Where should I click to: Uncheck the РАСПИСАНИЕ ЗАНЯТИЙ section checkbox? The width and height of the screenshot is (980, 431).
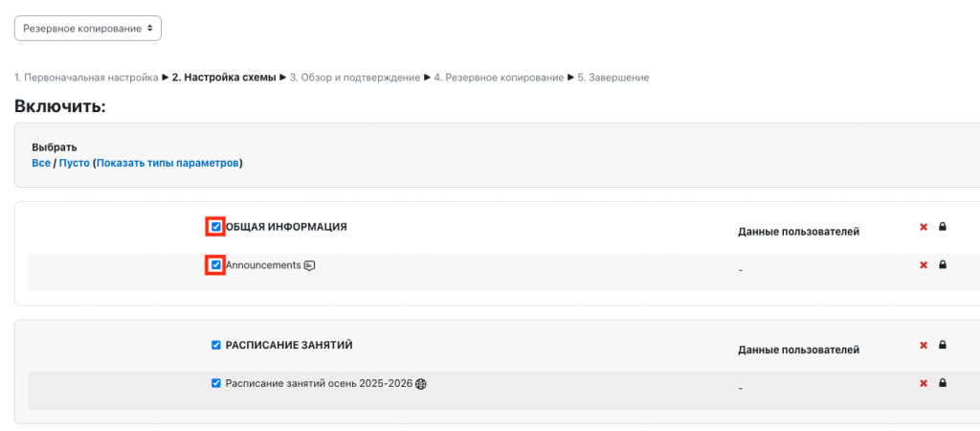(216, 345)
